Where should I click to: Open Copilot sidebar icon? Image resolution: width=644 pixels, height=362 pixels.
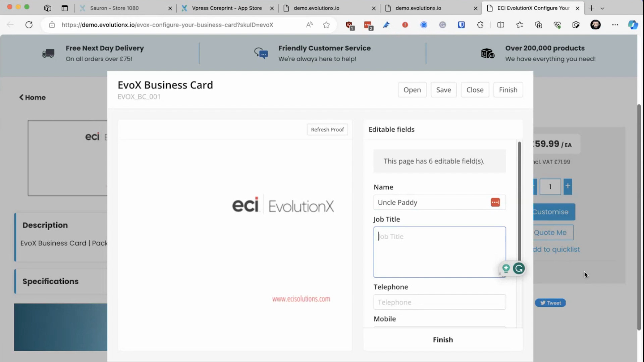click(x=633, y=25)
